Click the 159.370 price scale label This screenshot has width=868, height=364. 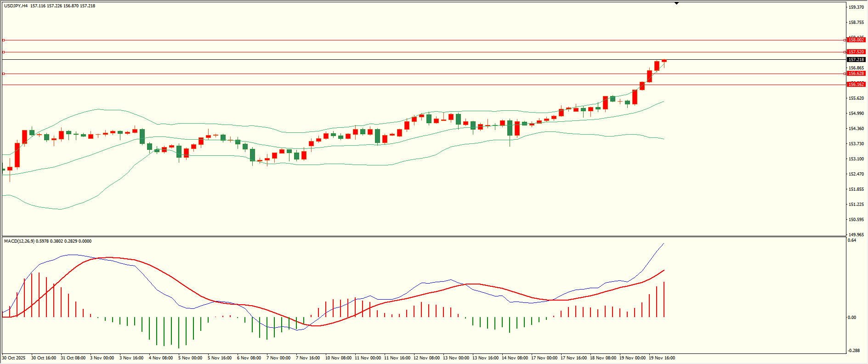[856, 7]
